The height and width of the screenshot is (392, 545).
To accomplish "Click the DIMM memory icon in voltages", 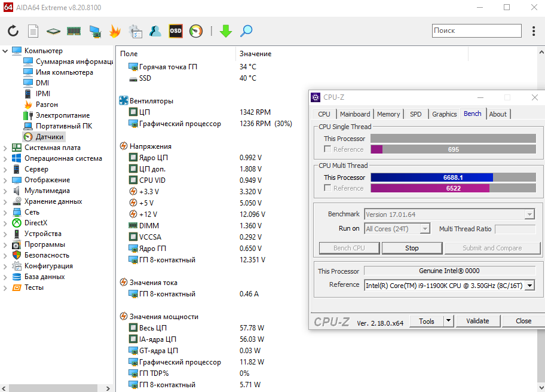I will [x=133, y=225].
